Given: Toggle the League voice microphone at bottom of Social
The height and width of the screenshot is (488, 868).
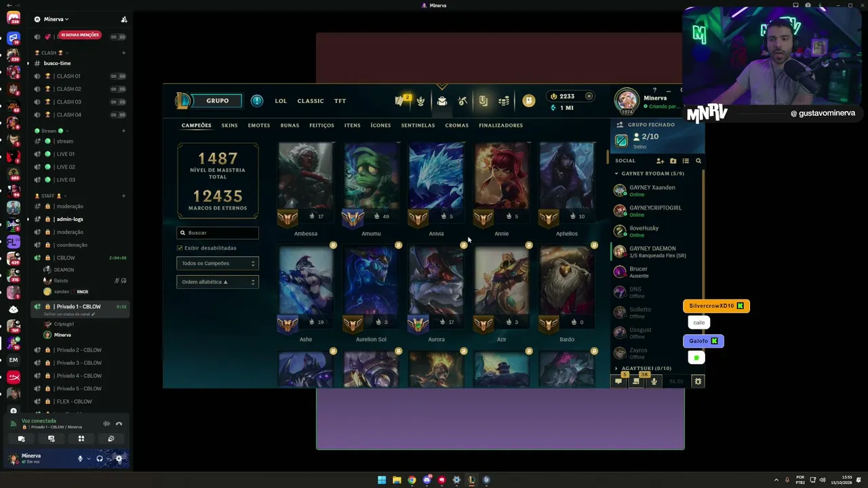Looking at the screenshot, I should [x=654, y=382].
